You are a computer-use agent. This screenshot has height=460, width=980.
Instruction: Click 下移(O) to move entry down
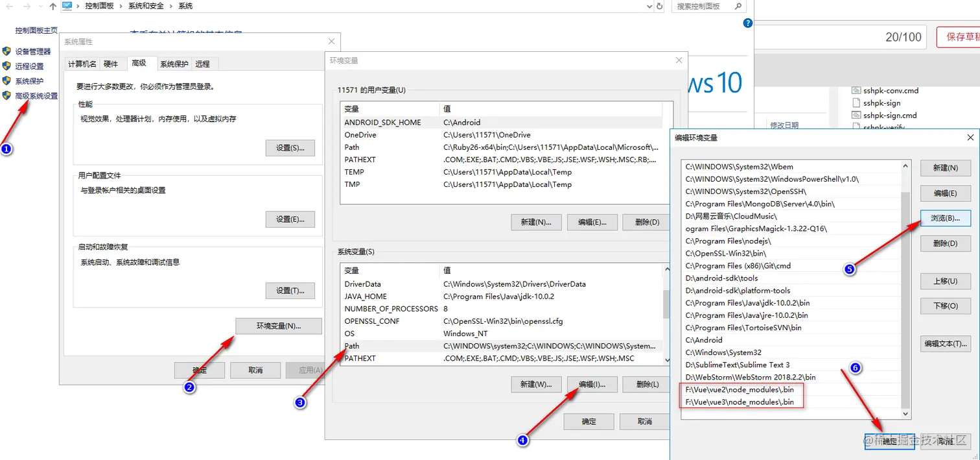[946, 306]
